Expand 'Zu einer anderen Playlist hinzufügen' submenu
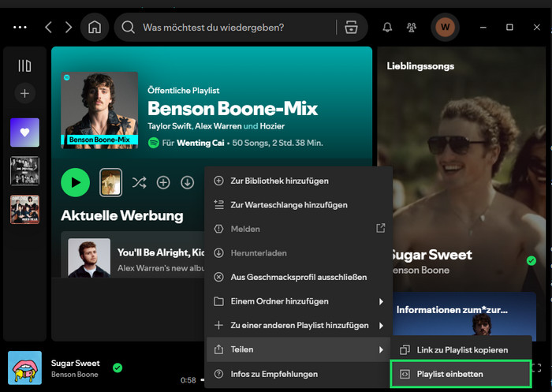 point(299,326)
